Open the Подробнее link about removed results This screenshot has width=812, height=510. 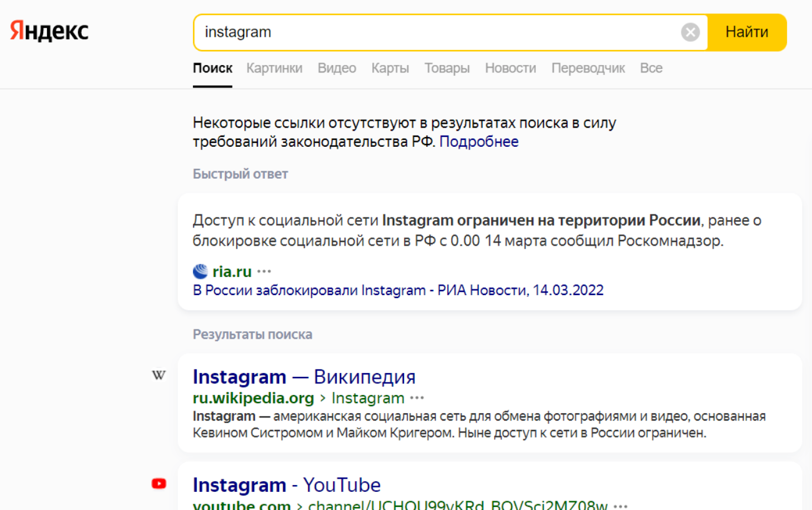(479, 141)
